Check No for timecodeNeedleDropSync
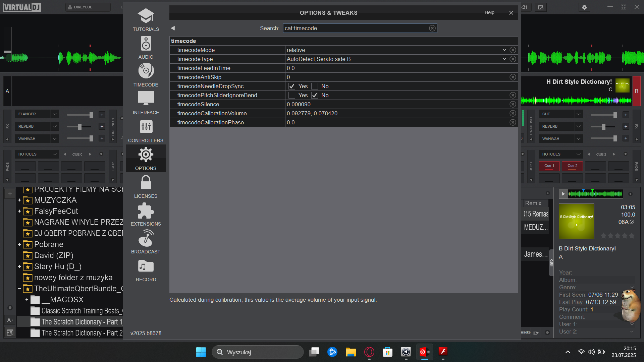Screen dimensions: 644x362 (315, 86)
